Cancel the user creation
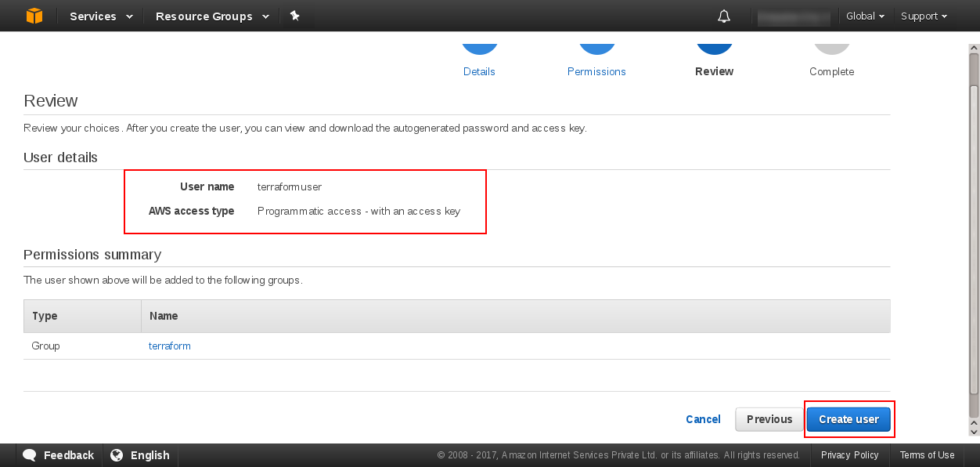 click(x=703, y=419)
